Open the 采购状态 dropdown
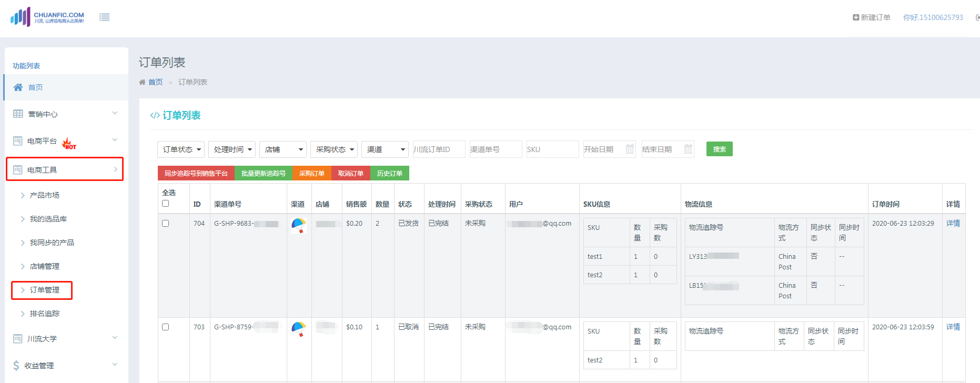The image size is (980, 383). [x=334, y=149]
